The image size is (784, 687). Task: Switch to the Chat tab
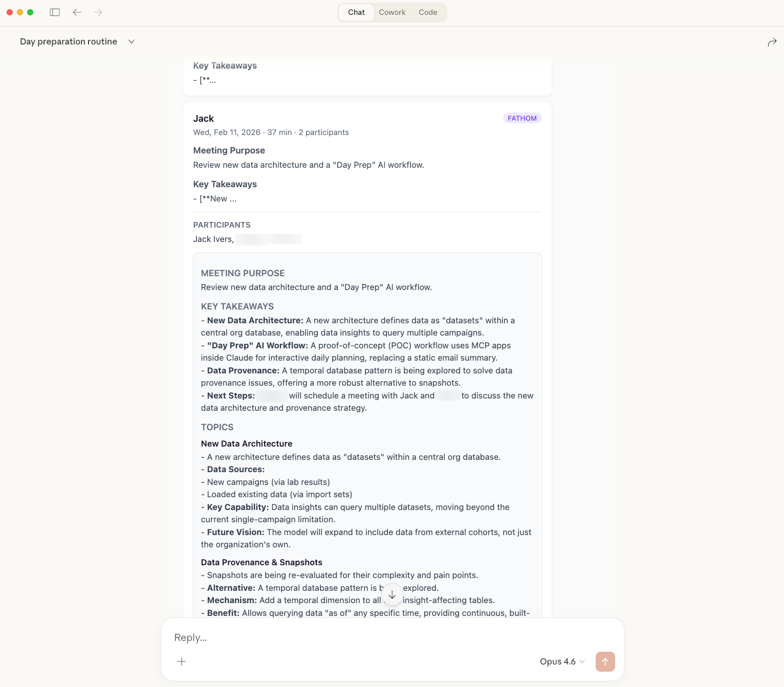point(356,12)
